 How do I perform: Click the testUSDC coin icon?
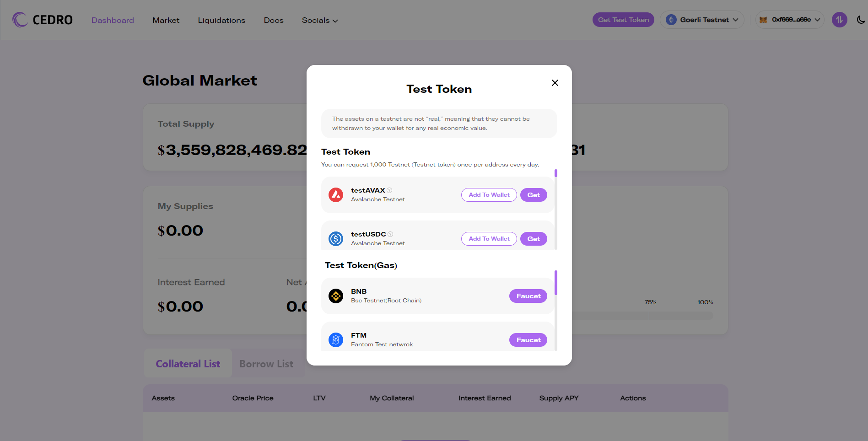[336, 239]
